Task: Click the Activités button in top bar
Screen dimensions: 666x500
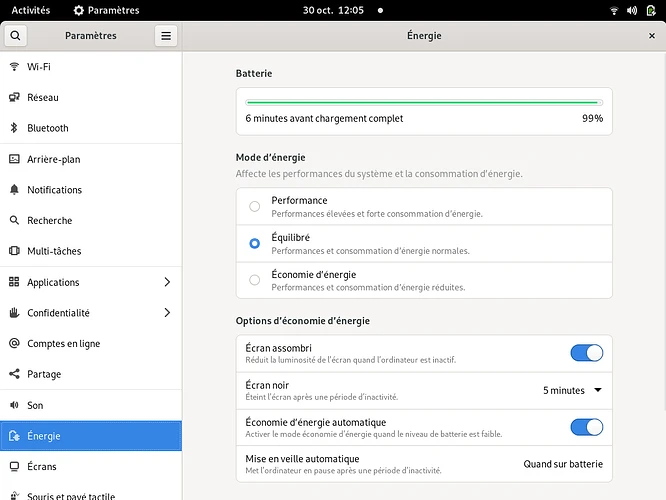Action: click(30, 10)
